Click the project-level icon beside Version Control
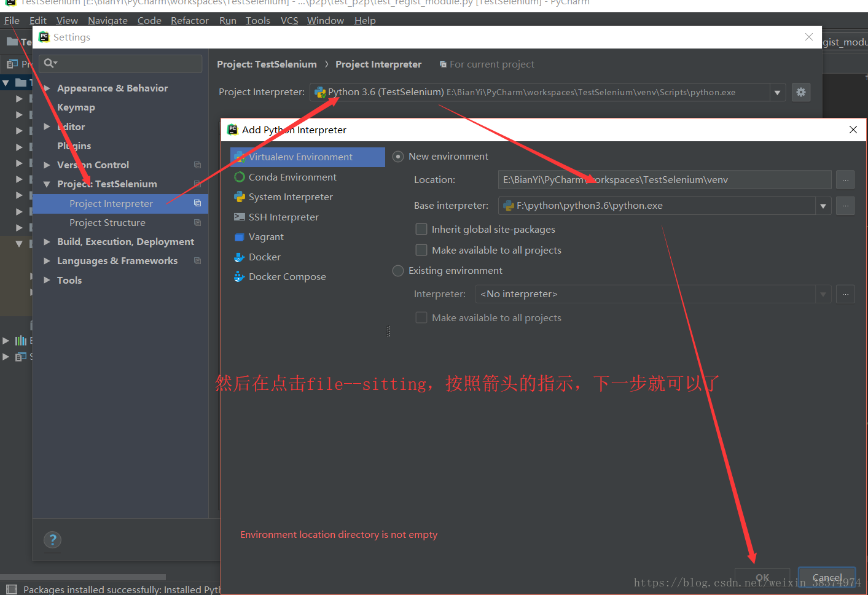 [197, 165]
